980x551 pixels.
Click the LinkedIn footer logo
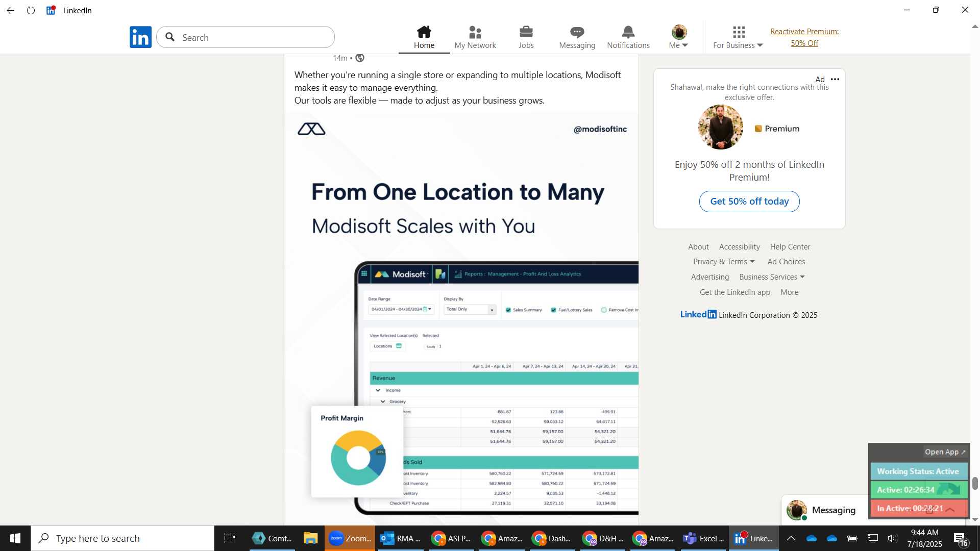point(698,314)
